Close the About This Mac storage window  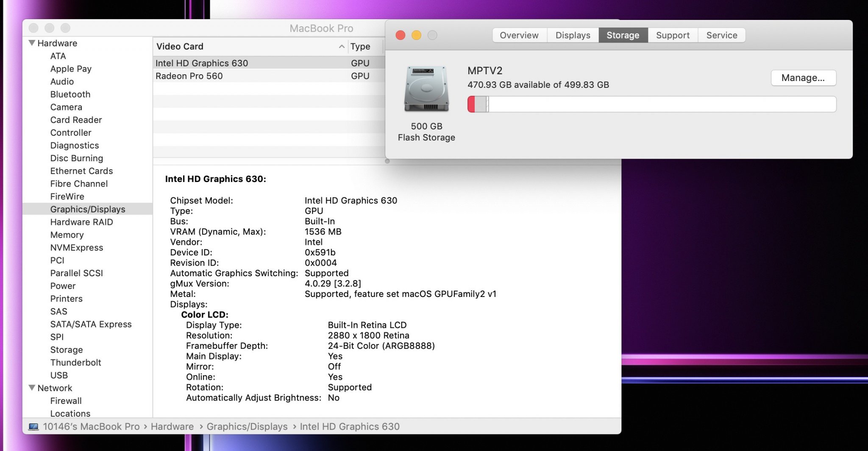click(401, 35)
